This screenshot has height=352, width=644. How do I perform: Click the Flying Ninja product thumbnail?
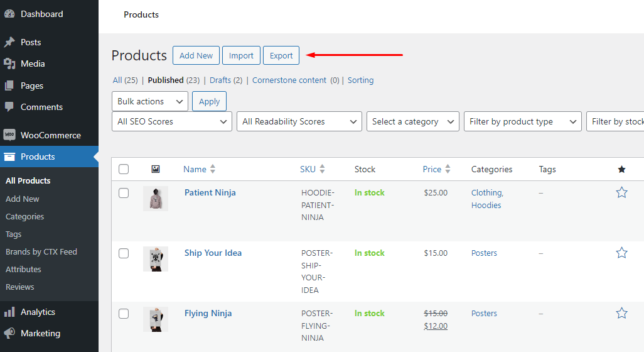point(155,319)
